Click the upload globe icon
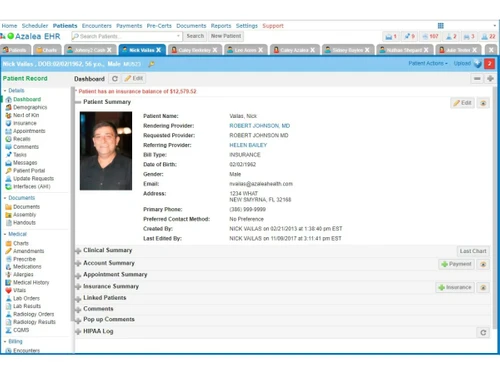 coord(478,64)
